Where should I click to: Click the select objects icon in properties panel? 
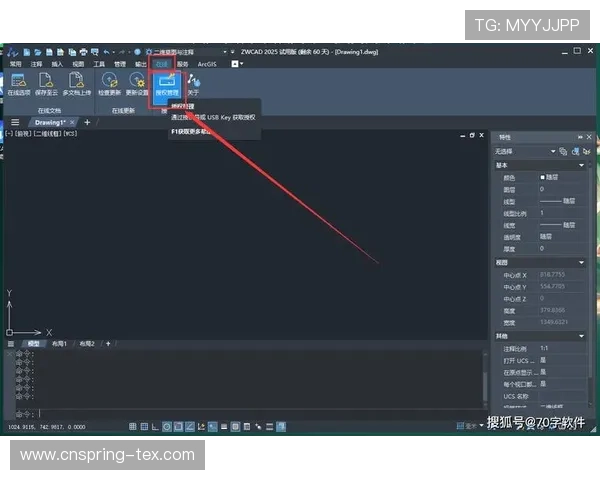tap(575, 152)
